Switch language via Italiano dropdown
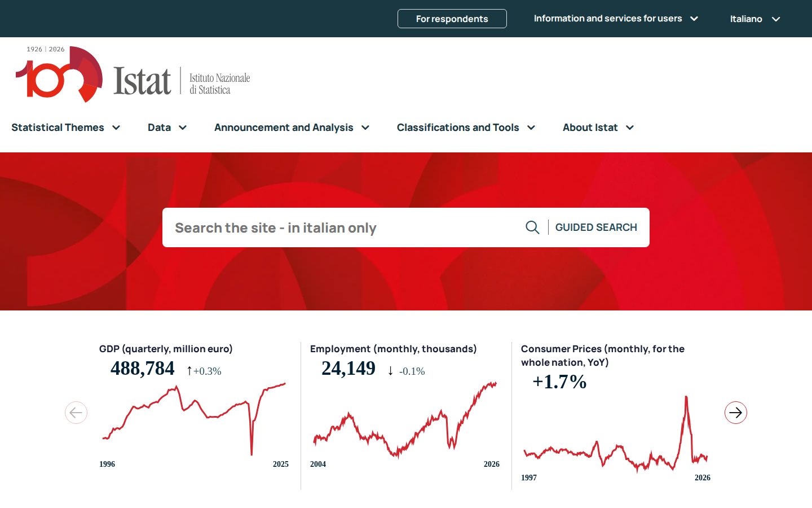 coord(755,19)
